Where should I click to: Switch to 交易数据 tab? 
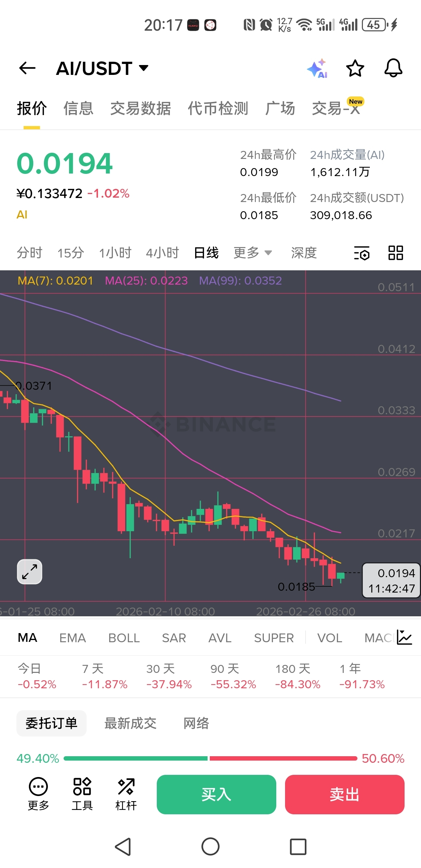[x=141, y=108]
